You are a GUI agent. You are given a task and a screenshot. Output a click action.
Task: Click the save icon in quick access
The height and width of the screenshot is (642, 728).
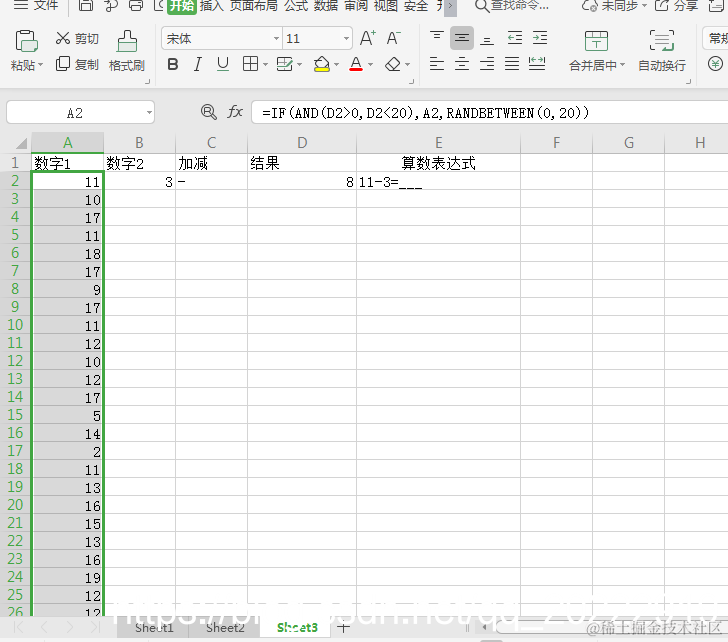[x=85, y=6]
